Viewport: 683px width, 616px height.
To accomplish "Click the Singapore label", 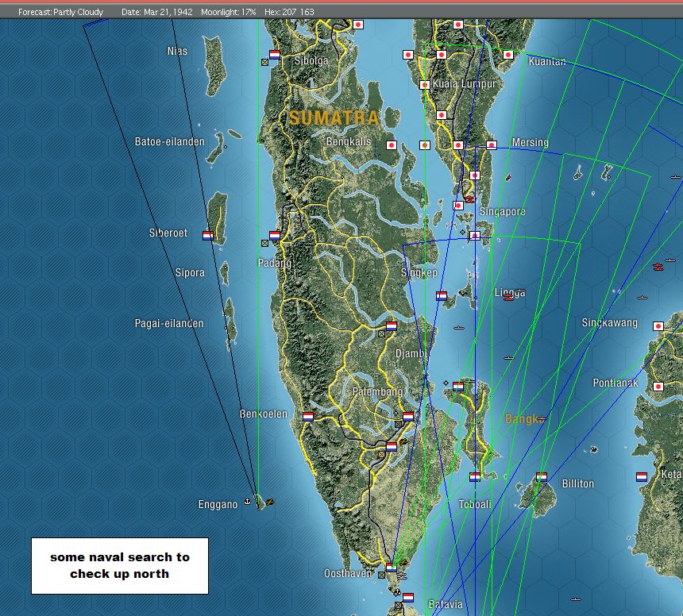I will [x=502, y=212].
